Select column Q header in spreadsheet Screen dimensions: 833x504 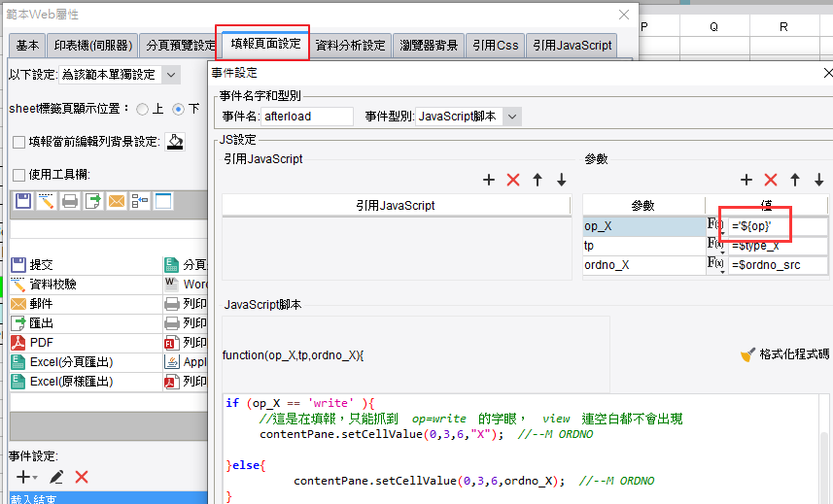tap(714, 26)
